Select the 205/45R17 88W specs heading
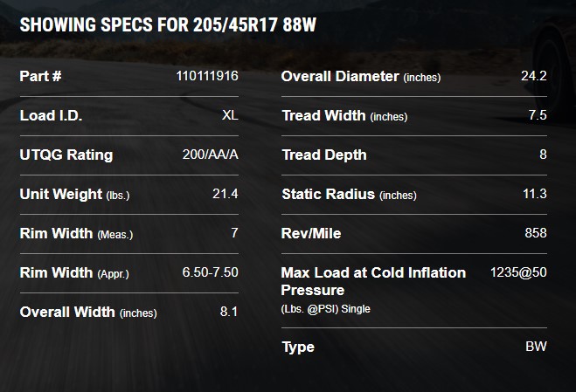The width and height of the screenshot is (576, 392). coord(168,25)
